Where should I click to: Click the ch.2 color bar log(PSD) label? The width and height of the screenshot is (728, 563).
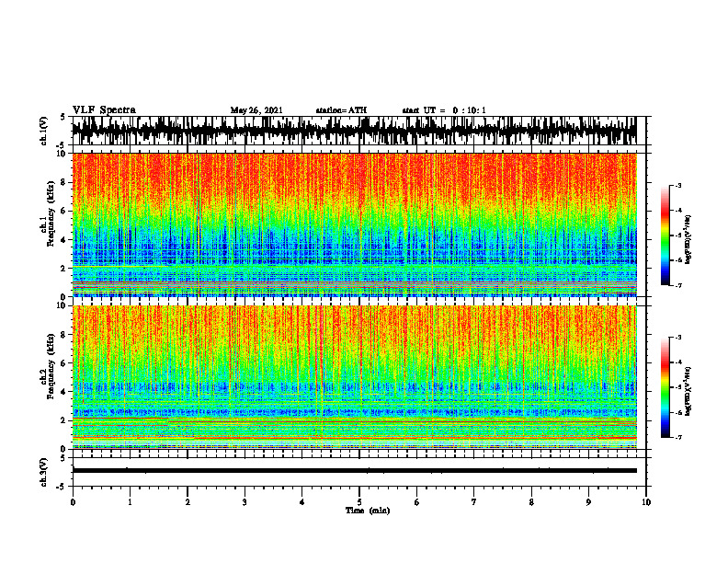coord(688,391)
